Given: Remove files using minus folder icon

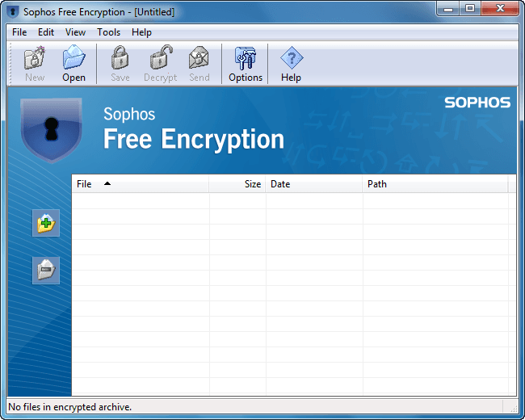Looking at the screenshot, I should [x=46, y=271].
